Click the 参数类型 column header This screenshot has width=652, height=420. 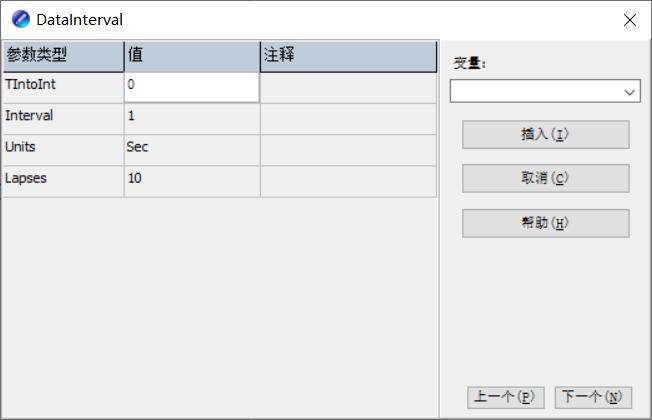(63, 56)
